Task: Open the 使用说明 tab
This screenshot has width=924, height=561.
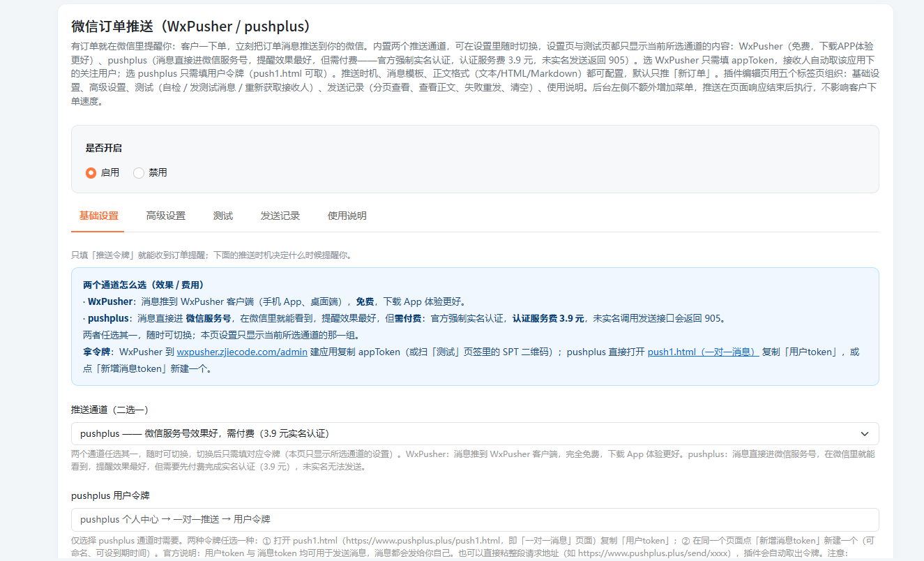Action: 347,216
